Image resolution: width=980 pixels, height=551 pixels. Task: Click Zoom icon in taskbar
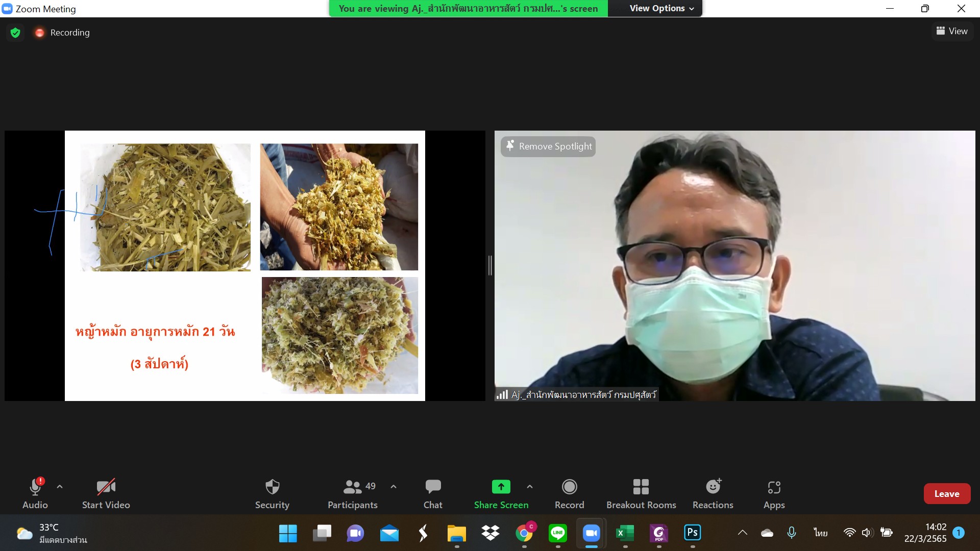(592, 533)
